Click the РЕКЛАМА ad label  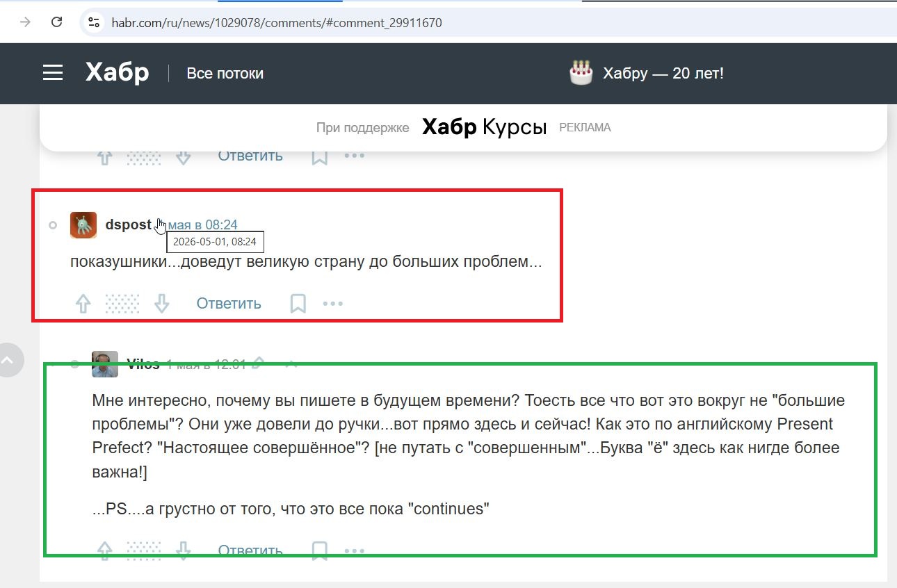(x=585, y=128)
